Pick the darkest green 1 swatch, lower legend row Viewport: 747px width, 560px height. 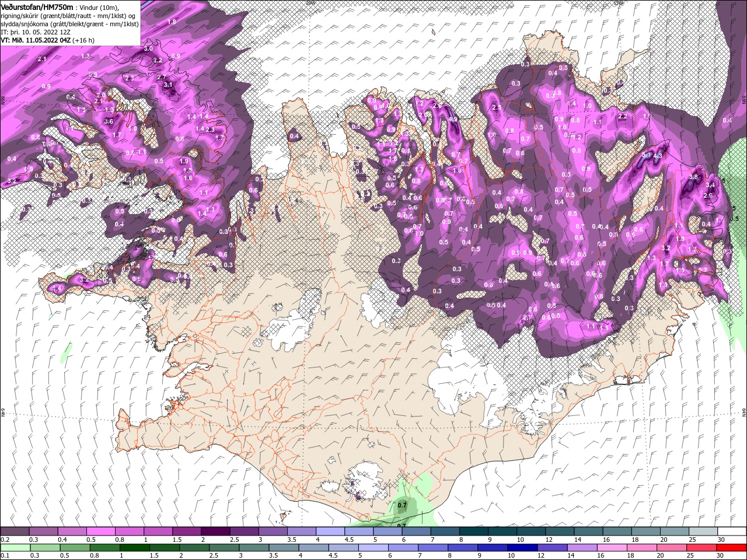[135, 548]
